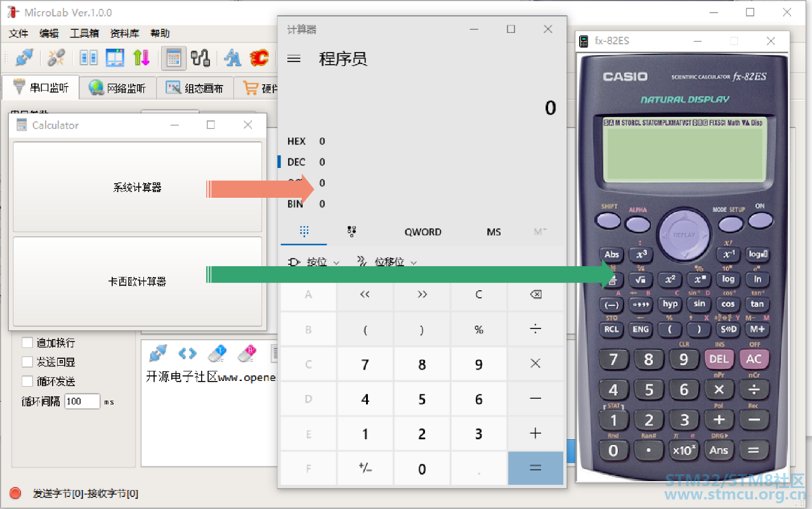Click the DEL key on Casio calculator
Viewport: 812px width, 509px height.
click(719, 359)
